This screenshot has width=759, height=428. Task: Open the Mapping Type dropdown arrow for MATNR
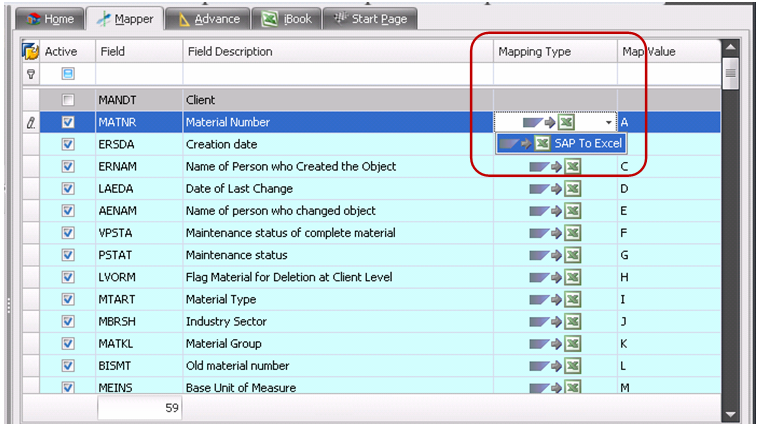pyautogui.click(x=608, y=122)
